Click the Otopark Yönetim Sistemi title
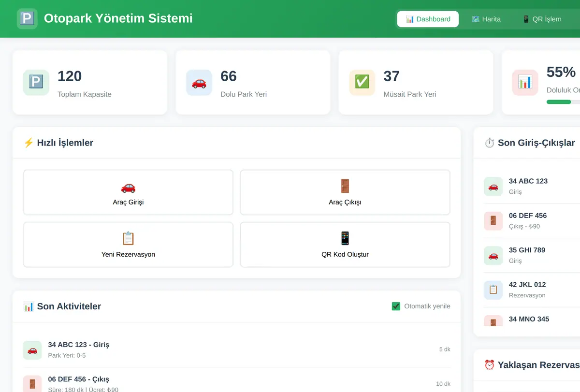Viewport: 580px width, 392px height. point(118,18)
